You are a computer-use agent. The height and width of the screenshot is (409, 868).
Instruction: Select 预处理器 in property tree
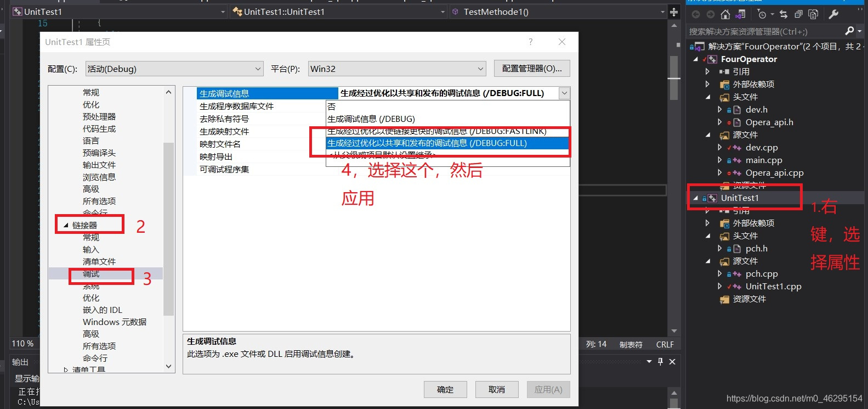point(99,117)
